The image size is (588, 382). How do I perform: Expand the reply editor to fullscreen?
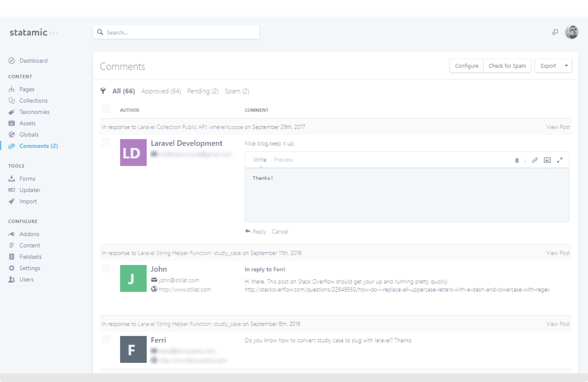(560, 160)
